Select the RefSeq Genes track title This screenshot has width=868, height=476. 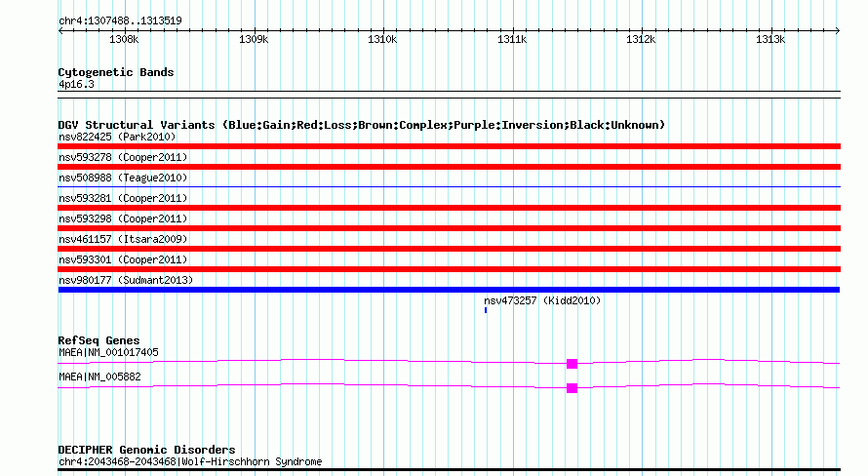(x=99, y=341)
